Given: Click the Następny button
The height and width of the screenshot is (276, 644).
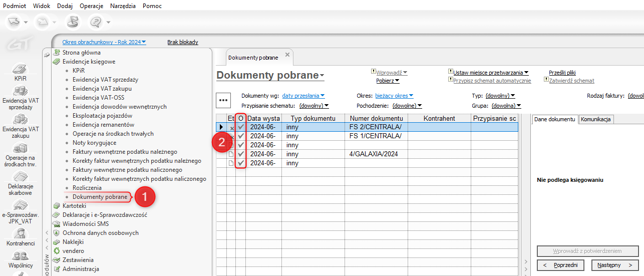Looking at the screenshot, I should (x=615, y=264).
